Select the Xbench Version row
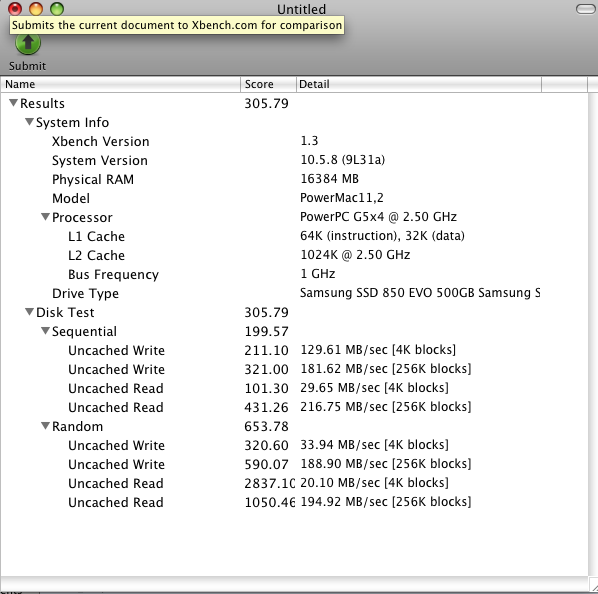 [294, 141]
